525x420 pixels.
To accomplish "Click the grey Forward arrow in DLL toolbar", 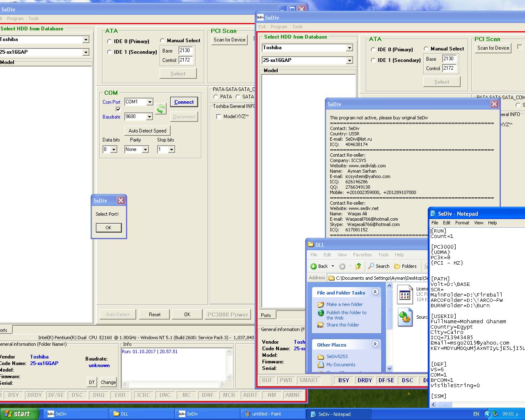I will point(342,266).
